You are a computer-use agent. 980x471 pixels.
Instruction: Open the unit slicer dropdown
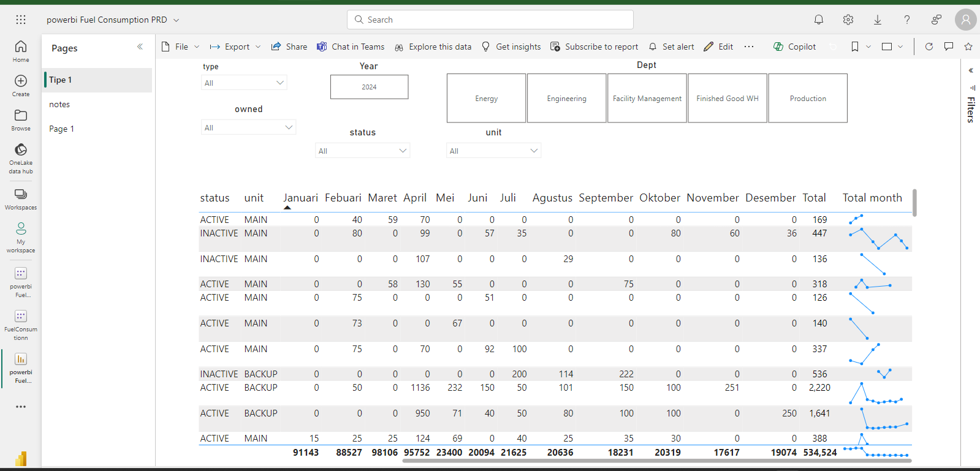coord(493,151)
